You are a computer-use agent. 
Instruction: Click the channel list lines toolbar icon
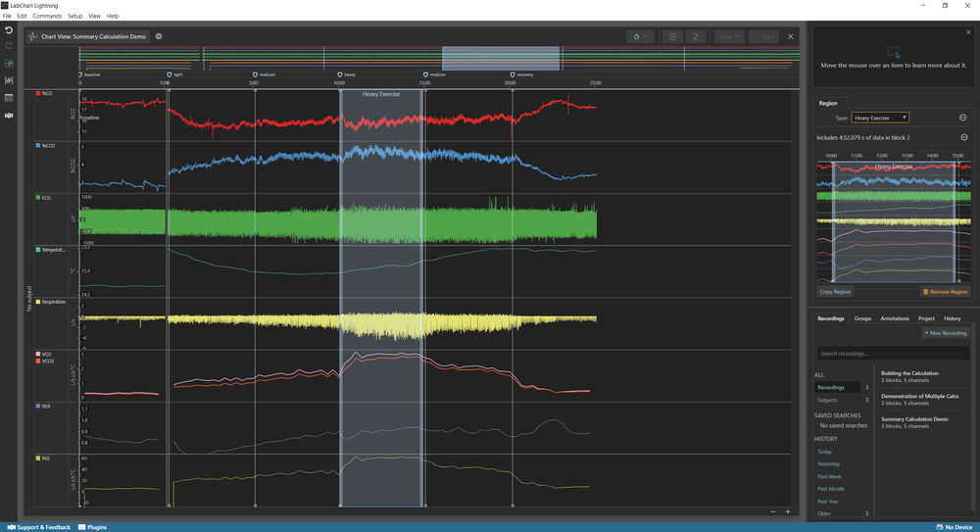(672, 36)
